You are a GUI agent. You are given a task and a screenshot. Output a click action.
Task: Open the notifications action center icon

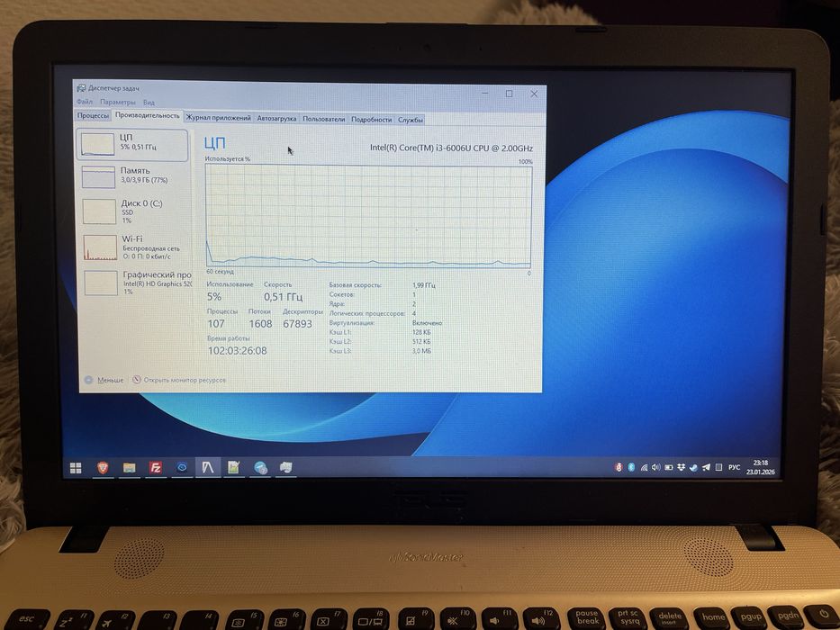719,468
